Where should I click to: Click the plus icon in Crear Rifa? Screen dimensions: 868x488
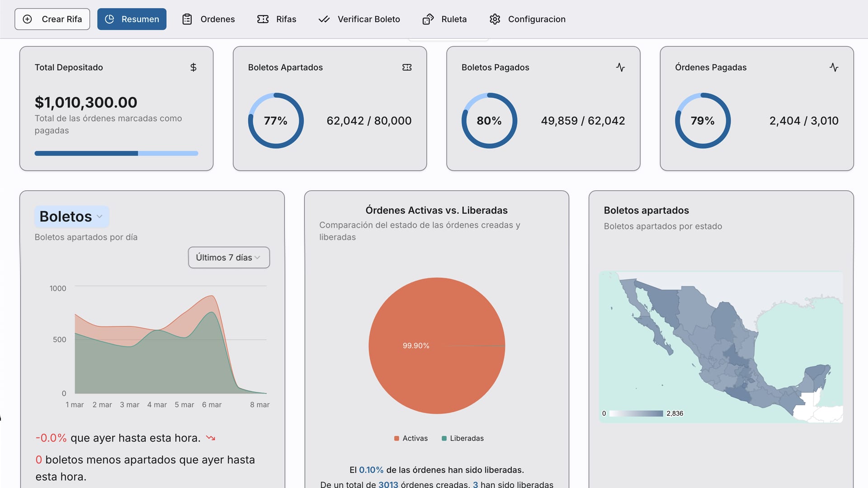coord(28,19)
